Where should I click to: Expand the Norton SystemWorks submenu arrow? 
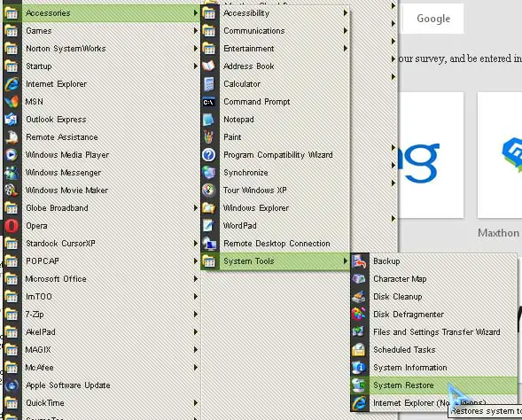196,48
